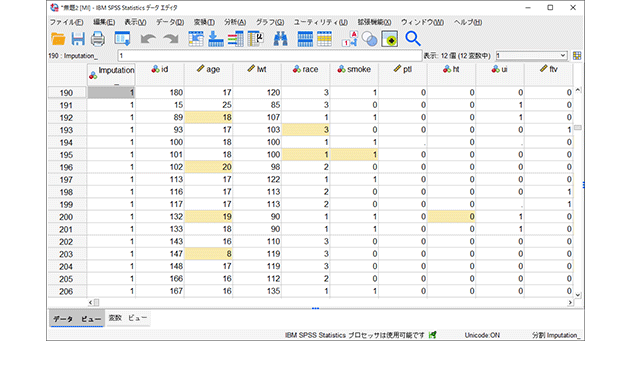
Task: Select the lwt column header
Action: 257,74
